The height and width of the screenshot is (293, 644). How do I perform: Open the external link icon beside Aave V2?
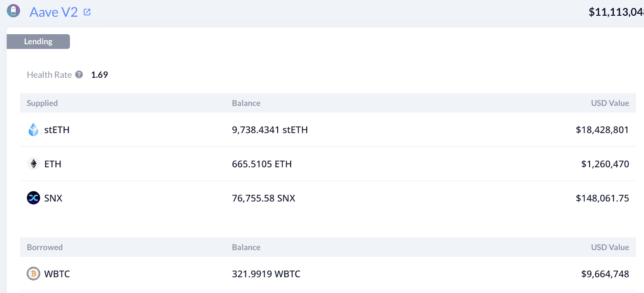(87, 12)
